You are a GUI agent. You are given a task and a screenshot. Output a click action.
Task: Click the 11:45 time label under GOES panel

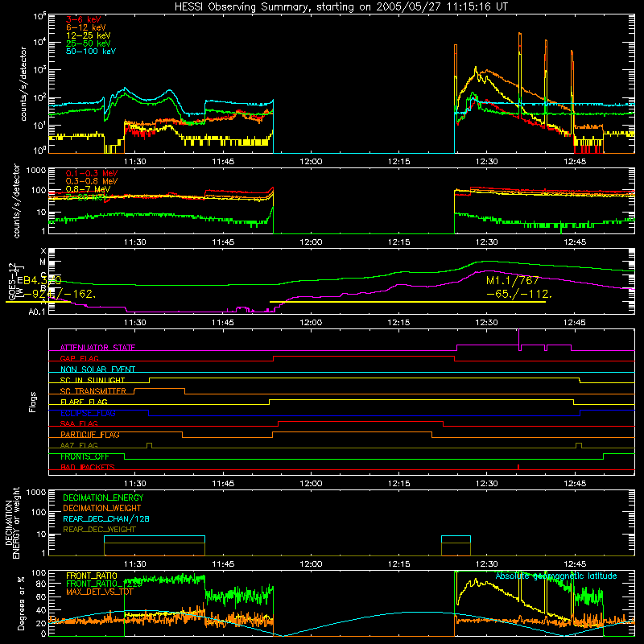223,323
